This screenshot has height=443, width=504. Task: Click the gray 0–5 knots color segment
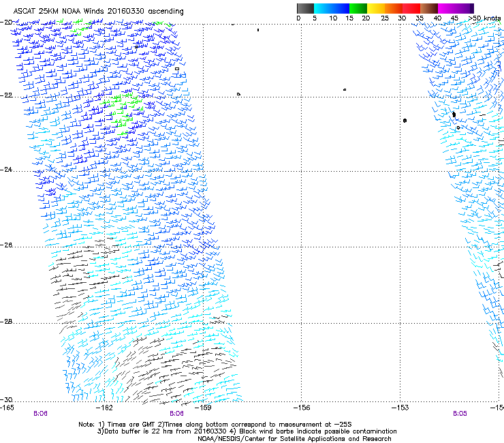(305, 8)
